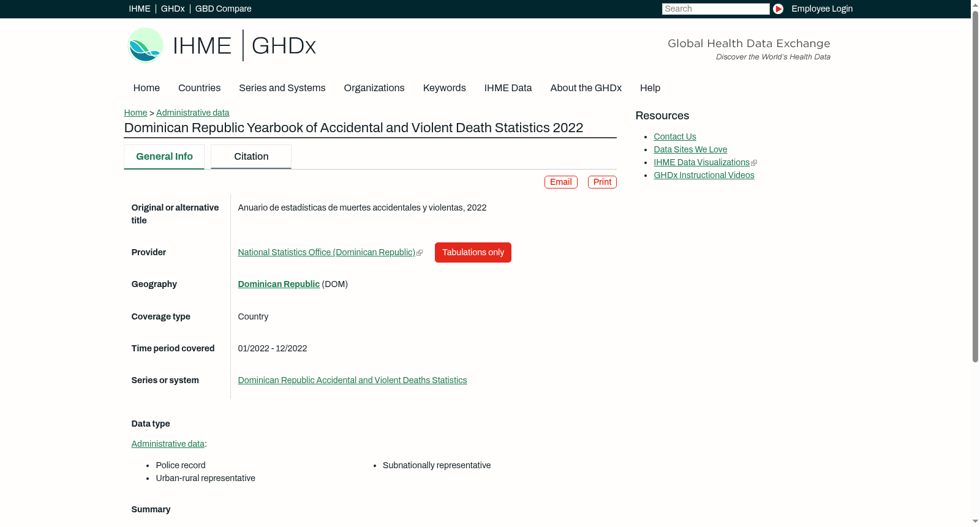The width and height of the screenshot is (980, 527).
Task: Click 'Global Health Data Exchange' tagline text
Action: coord(748,43)
